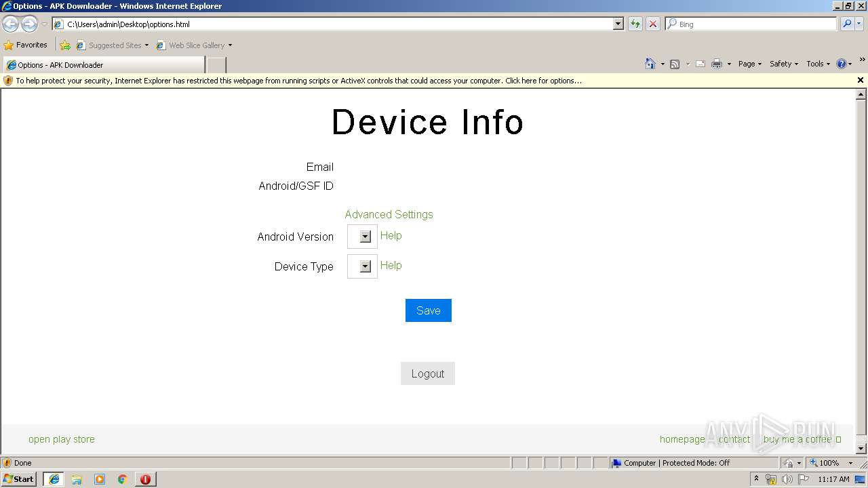Screen dimensions: 868x488
Task: Click the taskbar clock 11:17 AM
Action: [833, 479]
